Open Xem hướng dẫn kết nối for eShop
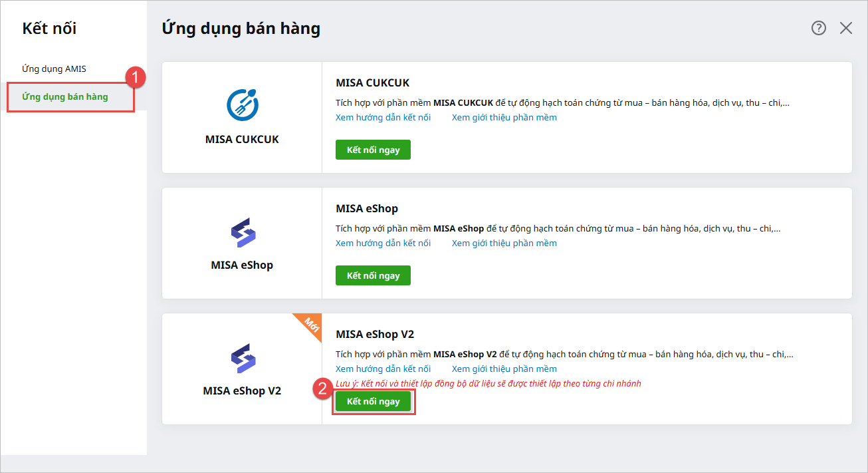The width and height of the screenshot is (868, 473). click(383, 243)
